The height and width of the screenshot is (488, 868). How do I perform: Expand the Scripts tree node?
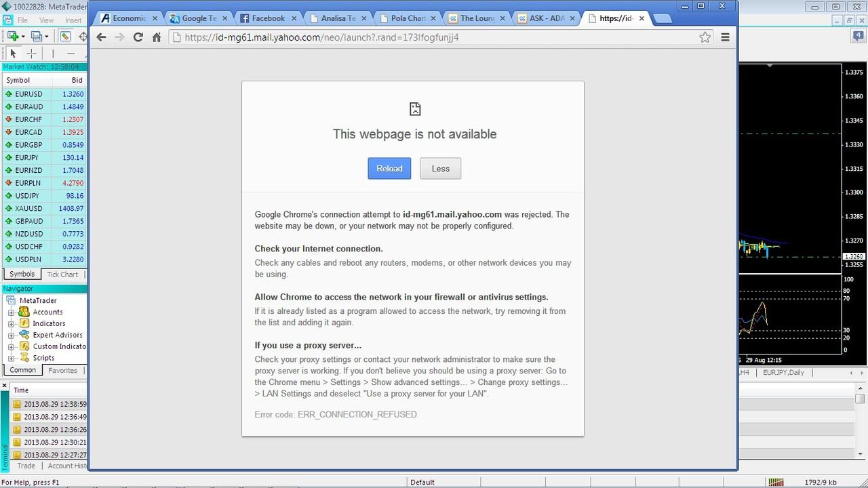(x=12, y=359)
